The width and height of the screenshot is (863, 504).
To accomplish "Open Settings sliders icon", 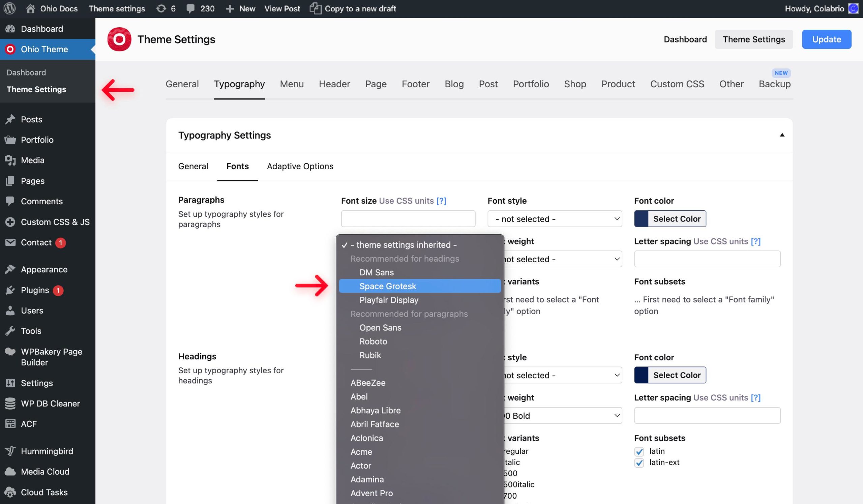I will click(10, 383).
